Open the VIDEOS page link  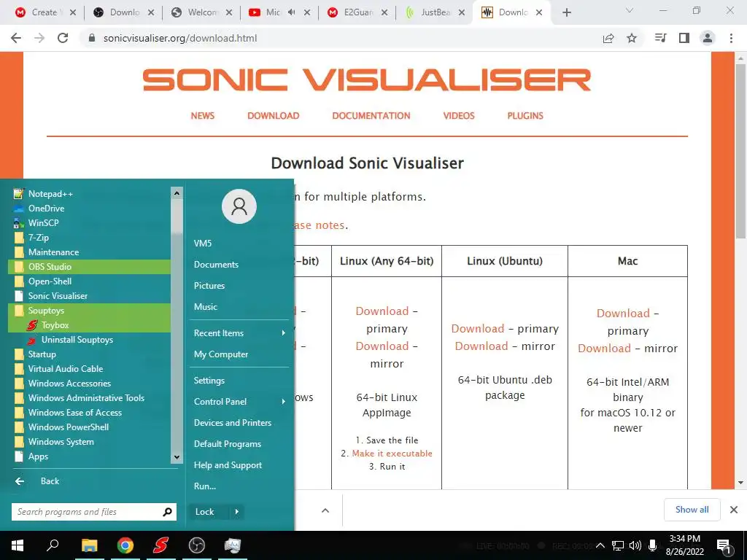(x=459, y=116)
